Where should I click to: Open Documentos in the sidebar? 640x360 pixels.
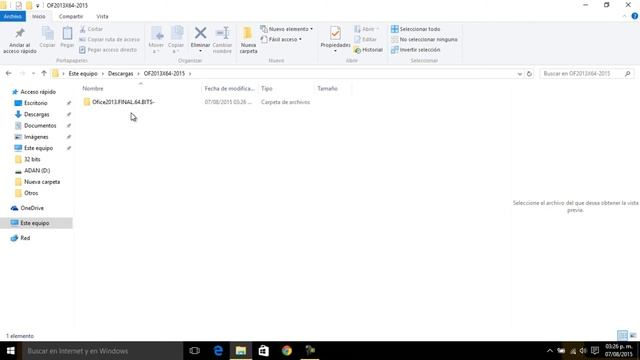click(36, 126)
